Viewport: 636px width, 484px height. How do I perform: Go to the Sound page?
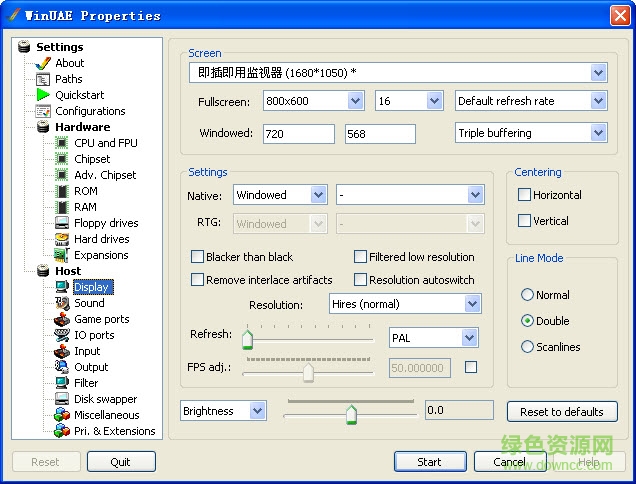pyautogui.click(x=89, y=303)
